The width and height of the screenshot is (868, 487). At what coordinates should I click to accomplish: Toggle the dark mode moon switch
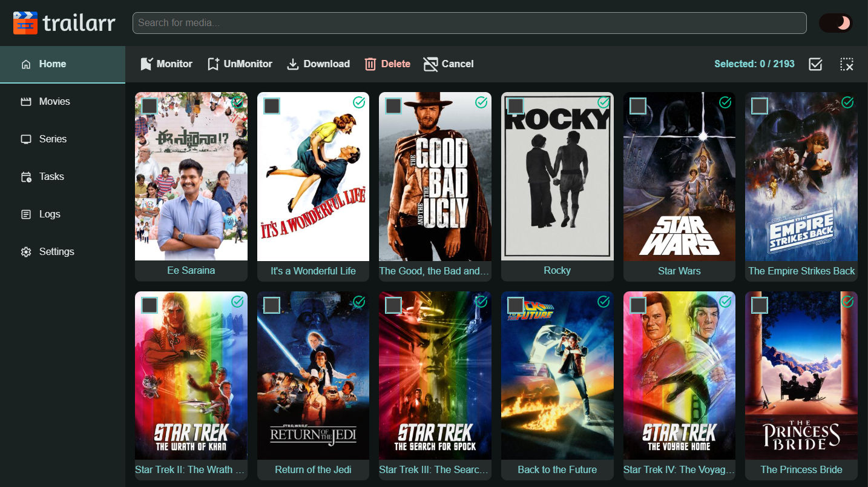point(836,23)
